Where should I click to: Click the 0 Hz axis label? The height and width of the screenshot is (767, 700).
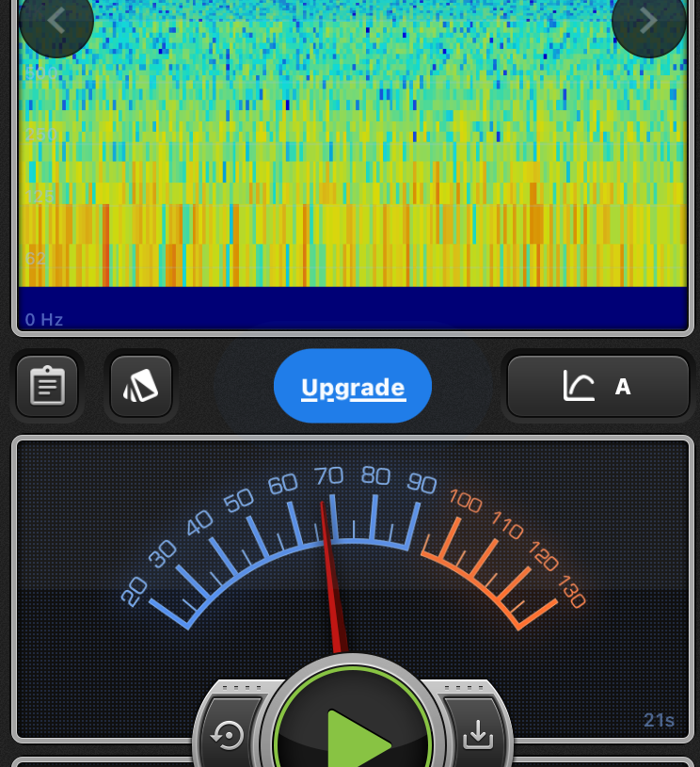coord(44,320)
